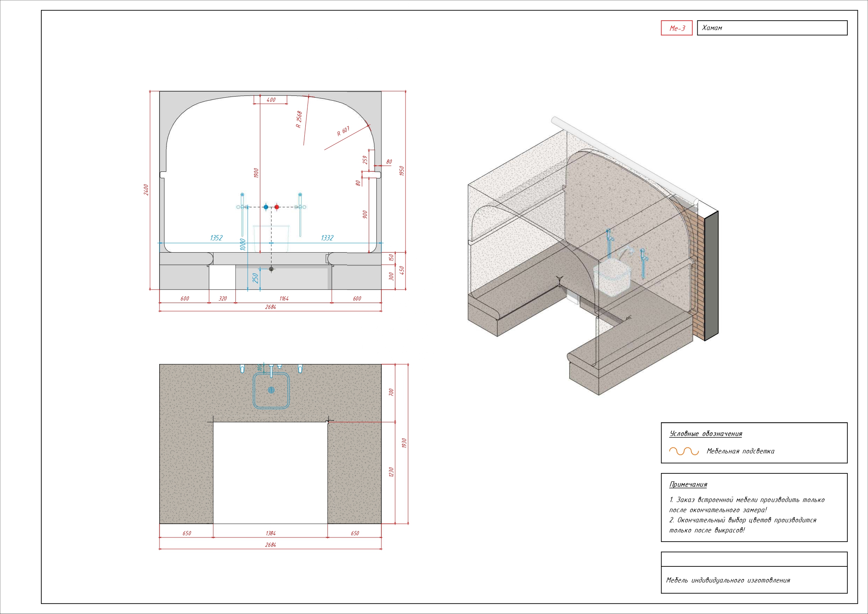The image size is (868, 614).
Task: Click the red Me-3 sheet label
Action: tap(677, 28)
